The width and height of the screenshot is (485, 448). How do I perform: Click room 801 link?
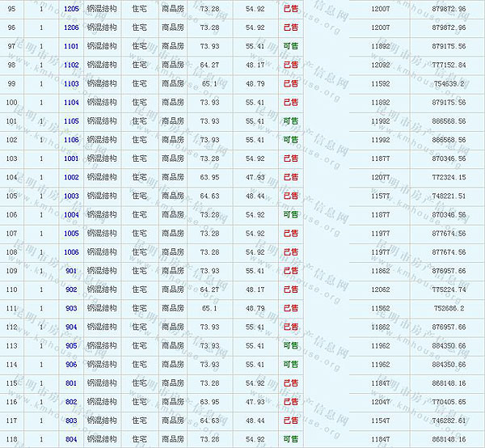71,383
